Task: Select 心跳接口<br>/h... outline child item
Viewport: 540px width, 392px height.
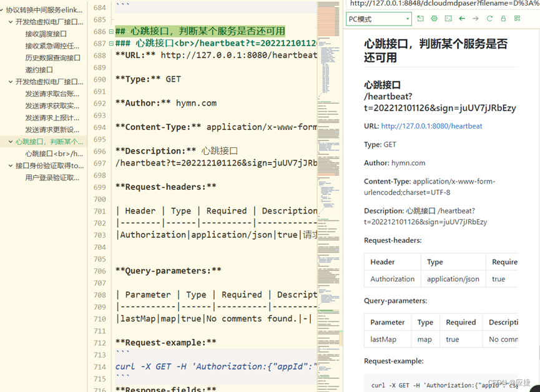Action: click(x=54, y=154)
